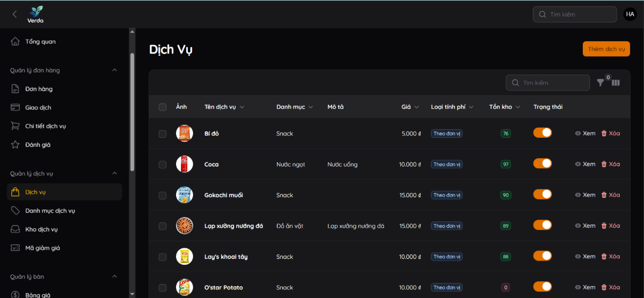Click the Mã giảm giá coupon icon
644x298 pixels.
15,248
